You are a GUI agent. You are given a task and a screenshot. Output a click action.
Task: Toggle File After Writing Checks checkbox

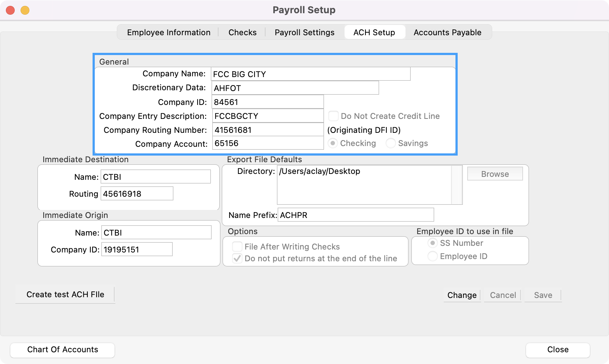click(237, 247)
